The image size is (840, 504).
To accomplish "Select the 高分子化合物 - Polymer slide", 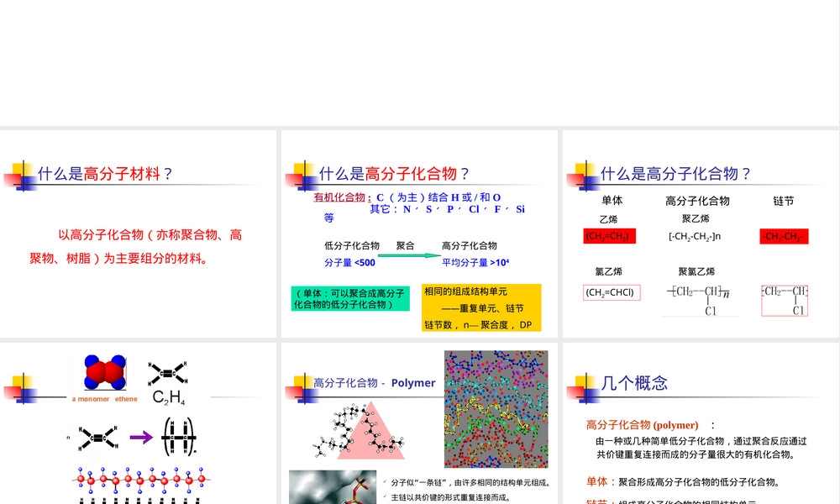I will 419,423.
